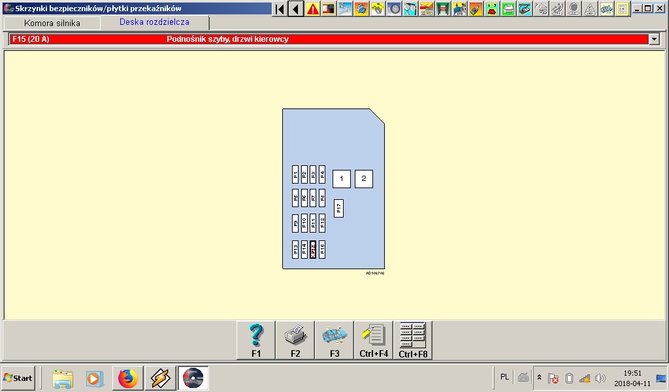Click the Ctrl+F8 list table button
This screenshot has width=669, height=392.
(x=413, y=340)
